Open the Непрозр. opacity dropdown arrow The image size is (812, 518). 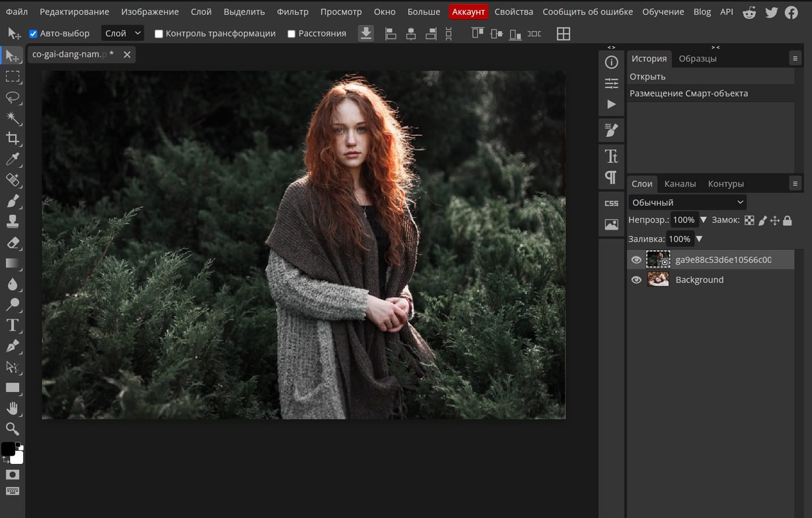703,220
